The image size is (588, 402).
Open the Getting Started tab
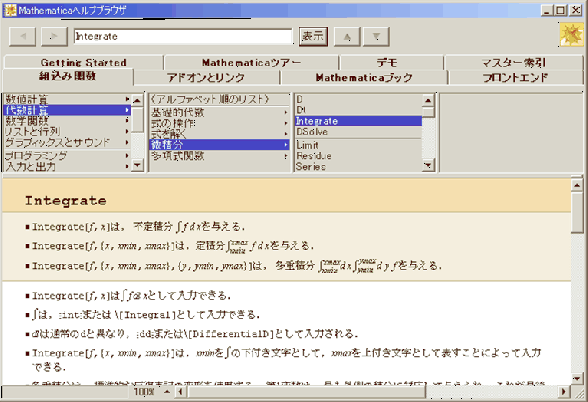(x=83, y=62)
